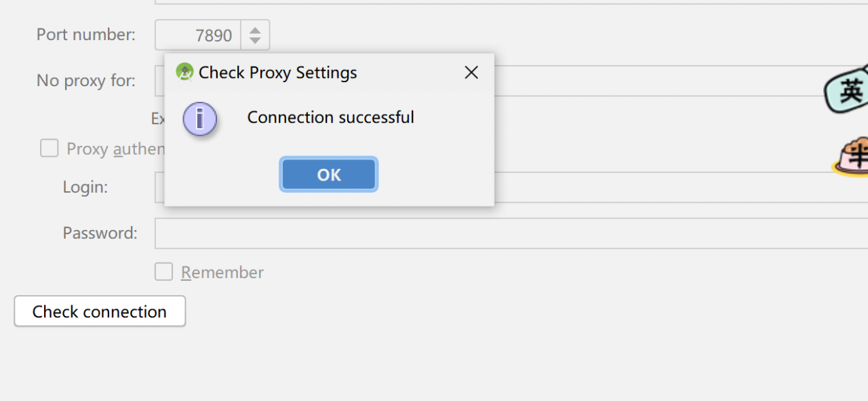Click the Connection successful message text

click(x=330, y=117)
